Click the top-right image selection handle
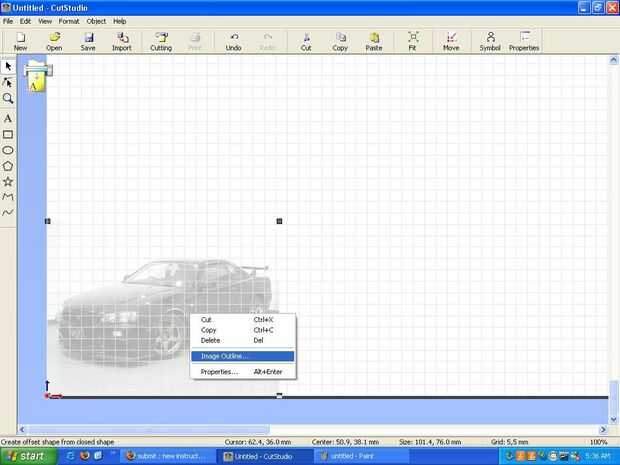 279,221
